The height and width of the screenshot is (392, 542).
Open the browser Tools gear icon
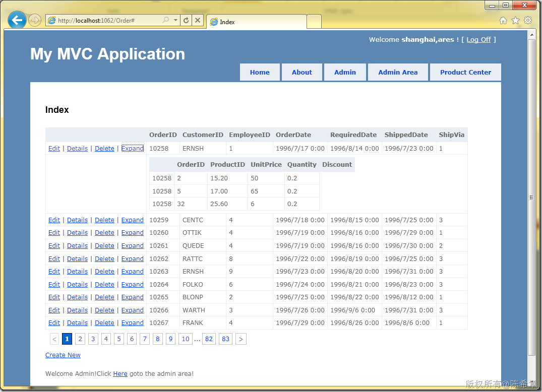tap(528, 20)
